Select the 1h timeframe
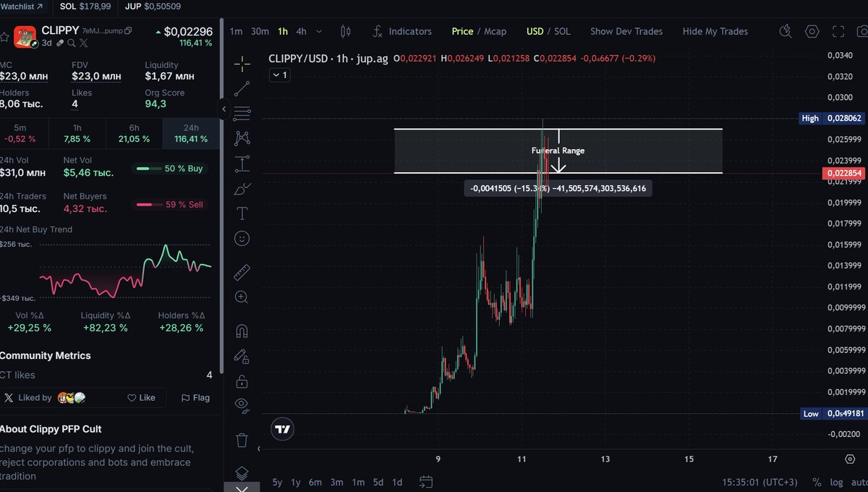Viewport: 868px width, 492px height. (x=283, y=31)
